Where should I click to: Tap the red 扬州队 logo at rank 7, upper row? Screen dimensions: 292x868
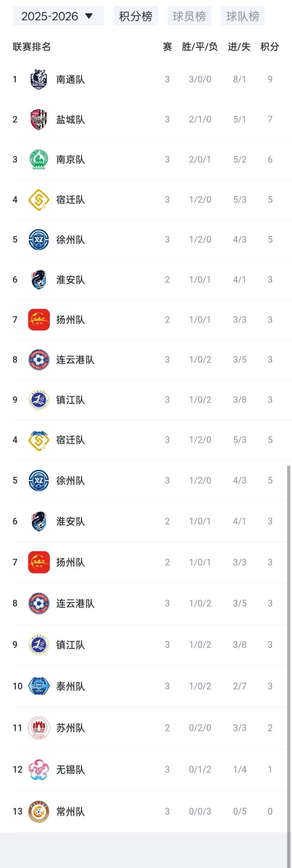point(39,320)
